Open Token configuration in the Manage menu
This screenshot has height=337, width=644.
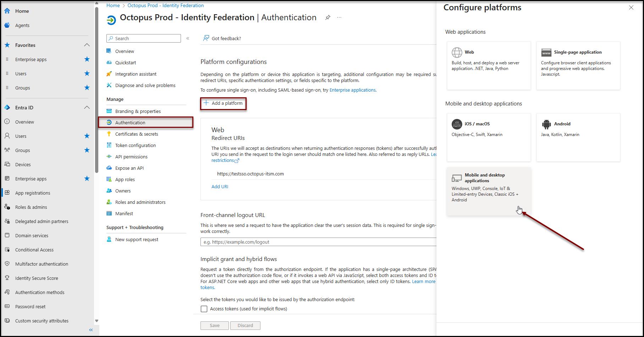[135, 145]
